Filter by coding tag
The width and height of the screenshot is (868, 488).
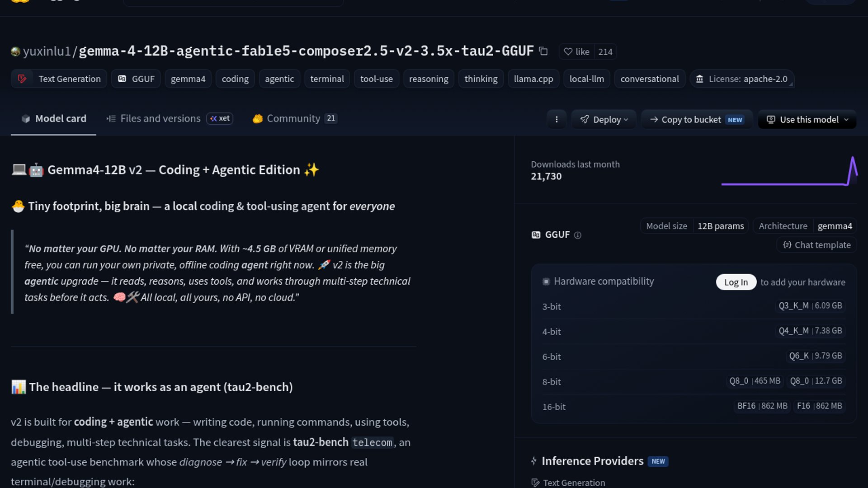coord(235,79)
